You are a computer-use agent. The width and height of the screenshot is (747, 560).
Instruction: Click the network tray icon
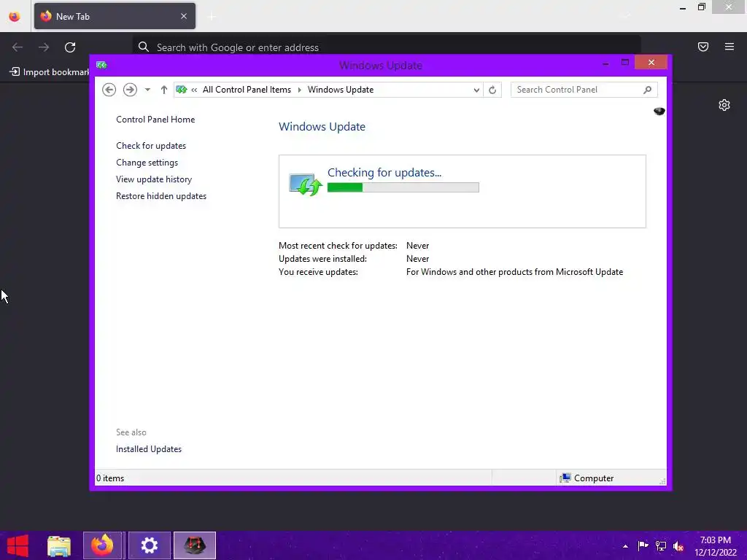click(660, 545)
